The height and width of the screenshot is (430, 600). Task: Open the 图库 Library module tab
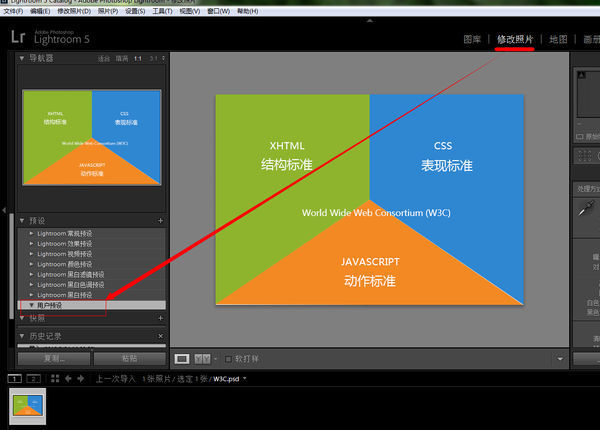[472, 39]
